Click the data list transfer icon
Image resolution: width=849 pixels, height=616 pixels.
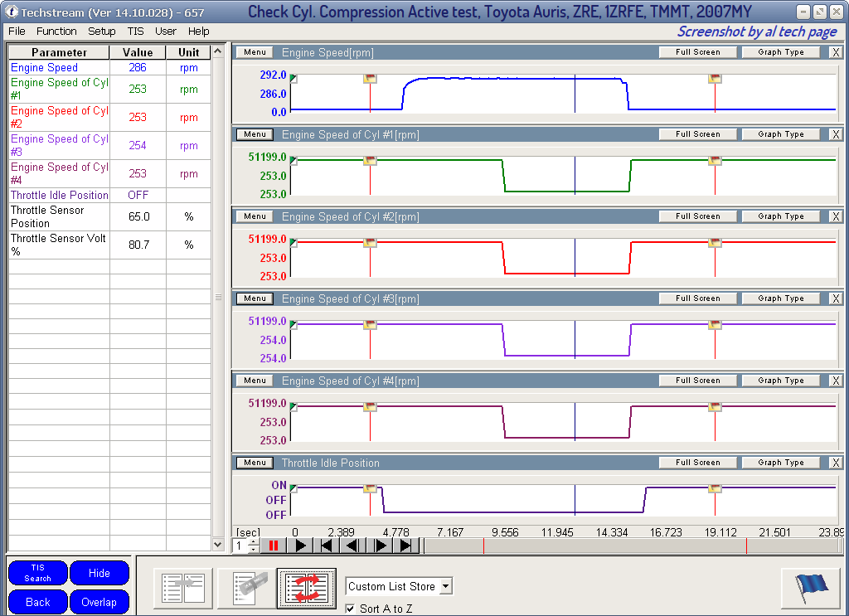coord(184,588)
